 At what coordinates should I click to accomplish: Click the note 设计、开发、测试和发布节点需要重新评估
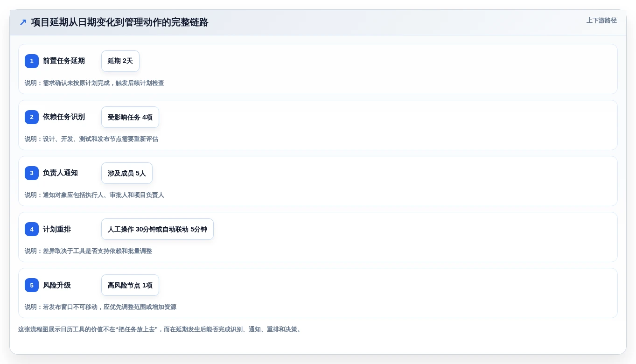[91, 139]
